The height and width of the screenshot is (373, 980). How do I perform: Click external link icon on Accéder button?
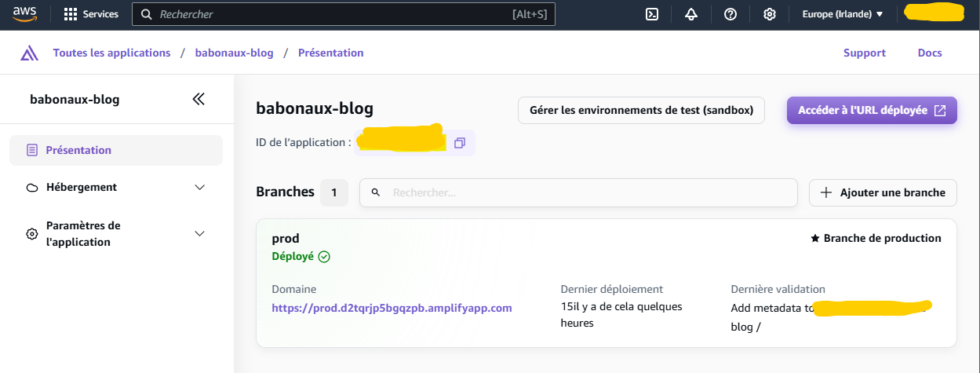pos(940,111)
